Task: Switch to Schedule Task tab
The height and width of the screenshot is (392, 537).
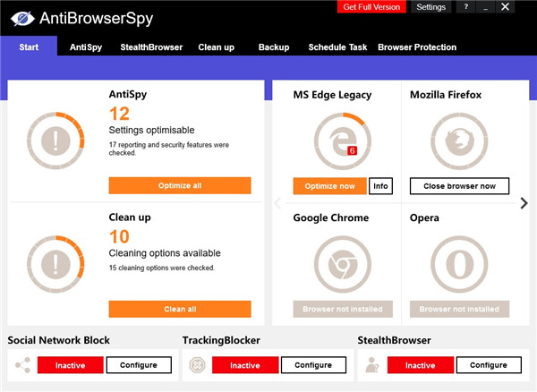Action: point(337,47)
